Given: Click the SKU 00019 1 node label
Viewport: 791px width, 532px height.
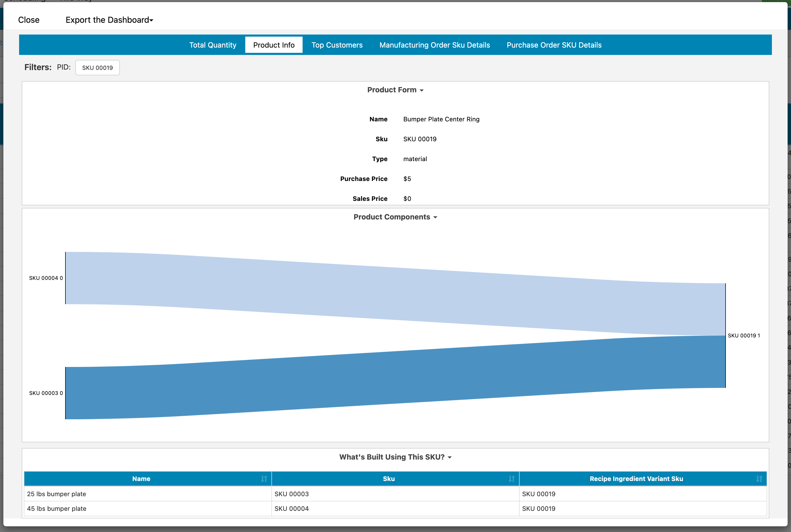Looking at the screenshot, I should pyautogui.click(x=744, y=336).
